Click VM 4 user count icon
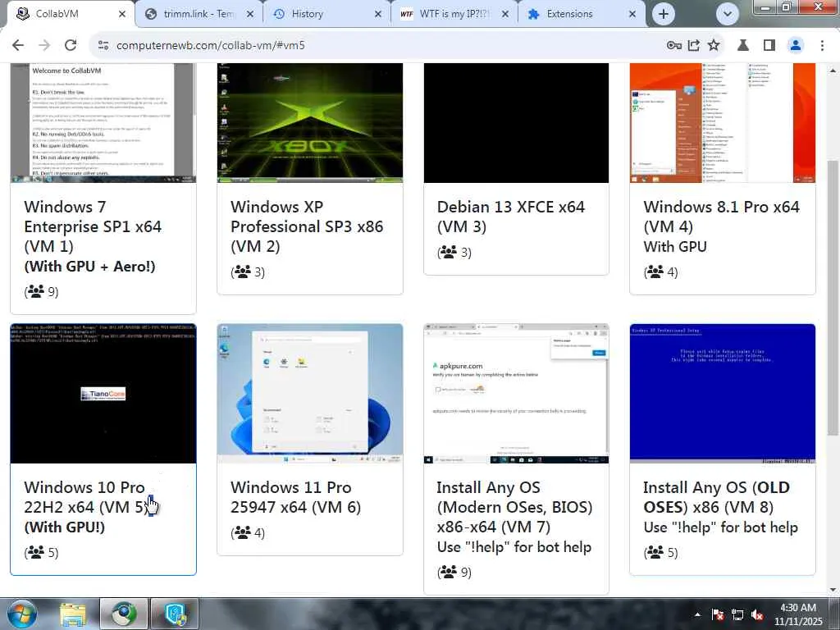Image resolution: width=840 pixels, height=630 pixels. (x=655, y=272)
